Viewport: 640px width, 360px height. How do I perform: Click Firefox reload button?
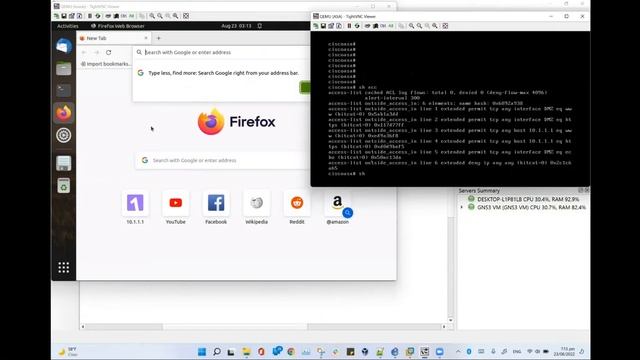click(109, 52)
